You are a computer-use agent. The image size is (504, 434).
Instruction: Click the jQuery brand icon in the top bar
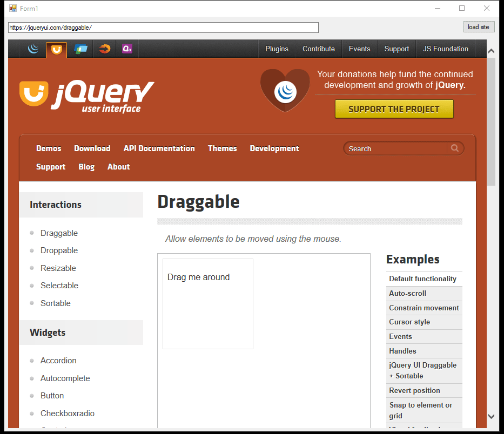click(32, 49)
